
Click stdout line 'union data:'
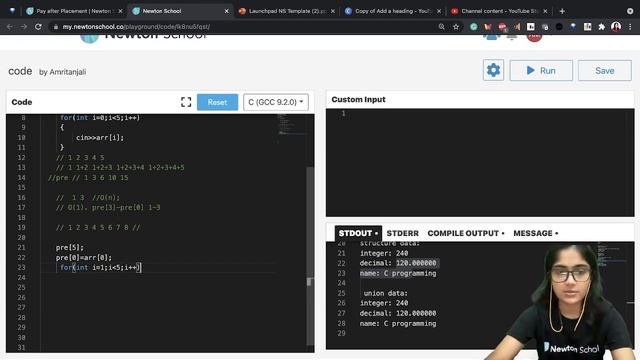(385, 293)
